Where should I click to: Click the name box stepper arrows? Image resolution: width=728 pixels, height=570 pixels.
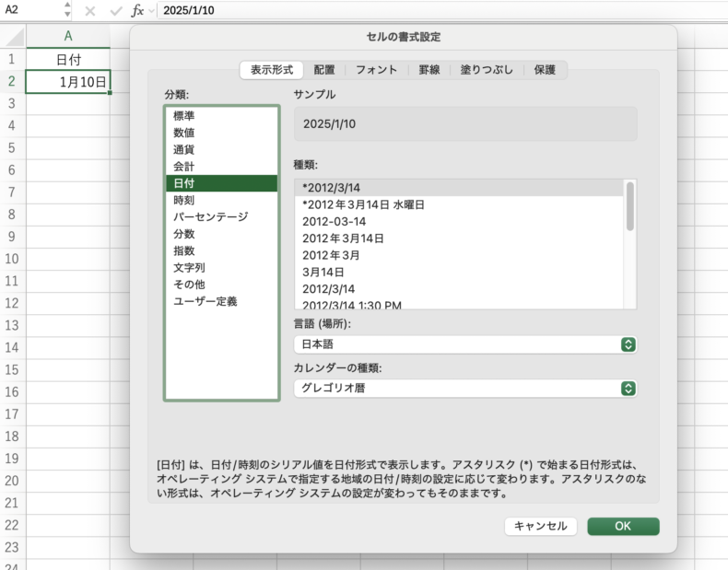tap(67, 11)
